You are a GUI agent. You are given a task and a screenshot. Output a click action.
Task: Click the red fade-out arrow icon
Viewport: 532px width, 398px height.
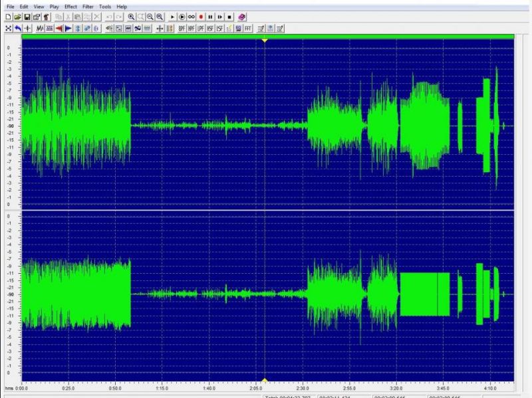pyautogui.click(x=59, y=29)
